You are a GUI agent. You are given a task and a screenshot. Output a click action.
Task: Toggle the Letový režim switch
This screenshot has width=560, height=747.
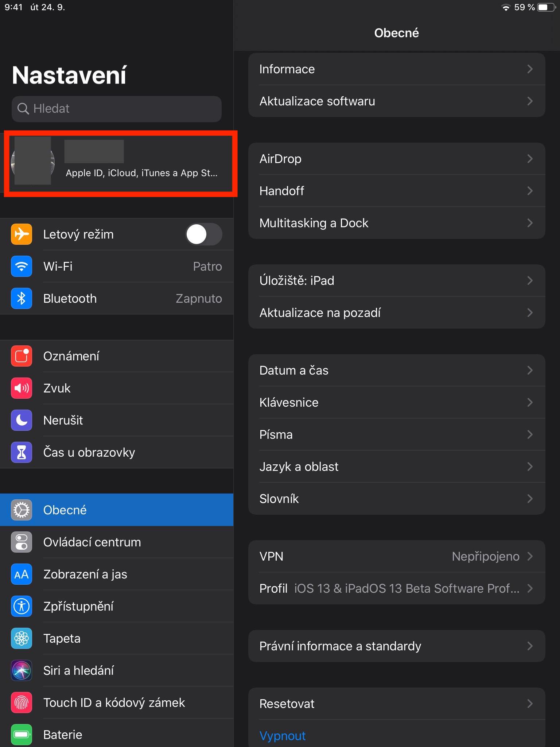pyautogui.click(x=203, y=234)
